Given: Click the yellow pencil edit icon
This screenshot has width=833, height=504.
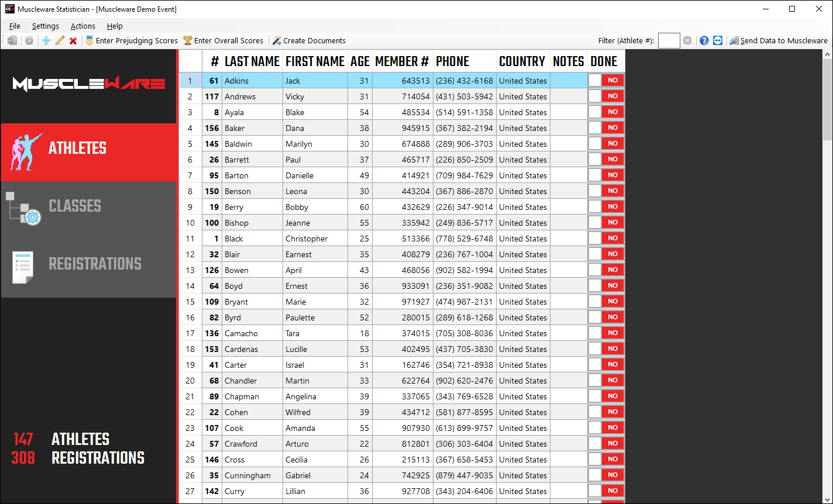Looking at the screenshot, I should [60, 41].
